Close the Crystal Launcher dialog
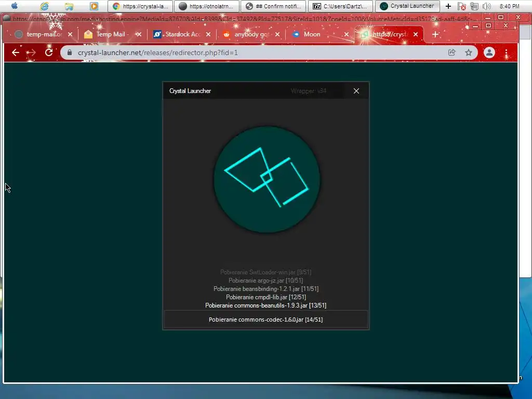 (x=356, y=91)
